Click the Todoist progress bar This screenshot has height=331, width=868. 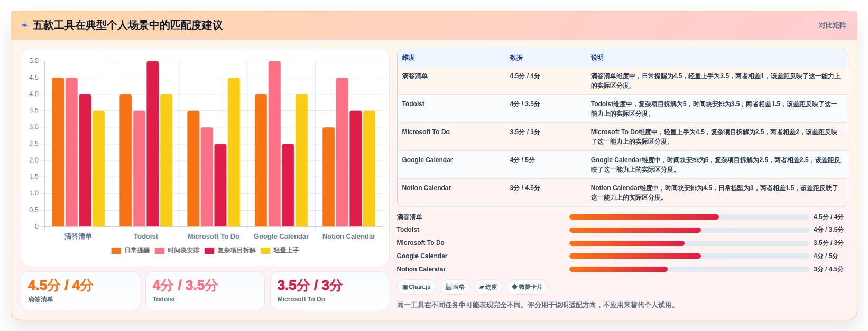[x=689, y=230]
